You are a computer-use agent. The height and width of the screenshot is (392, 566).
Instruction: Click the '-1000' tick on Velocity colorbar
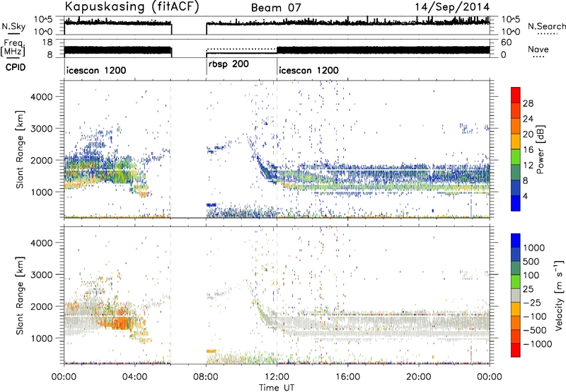[x=537, y=344]
